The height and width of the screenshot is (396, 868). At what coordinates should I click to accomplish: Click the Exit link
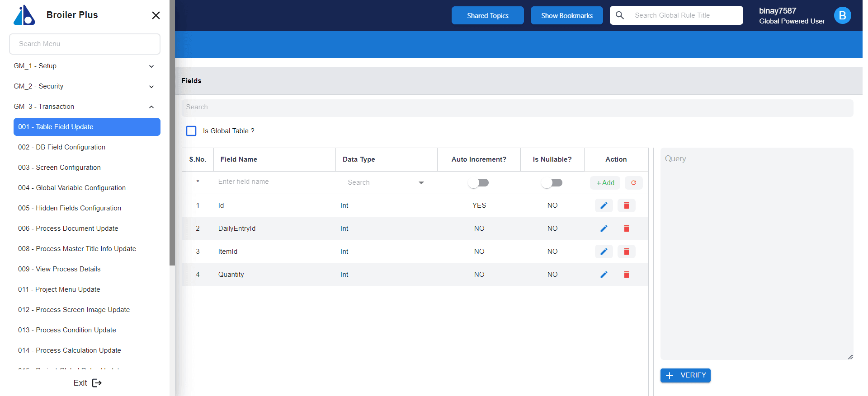[x=88, y=383]
